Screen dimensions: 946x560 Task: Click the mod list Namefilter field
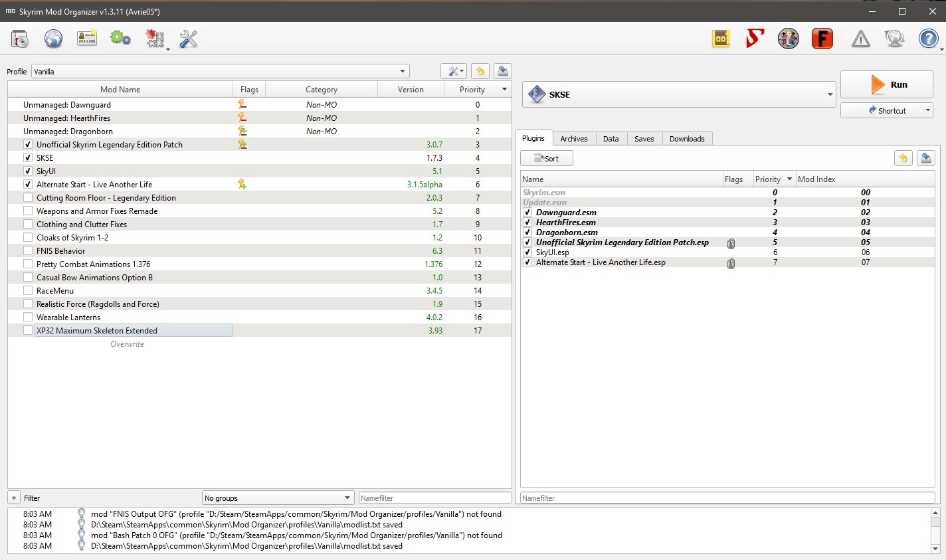click(435, 498)
